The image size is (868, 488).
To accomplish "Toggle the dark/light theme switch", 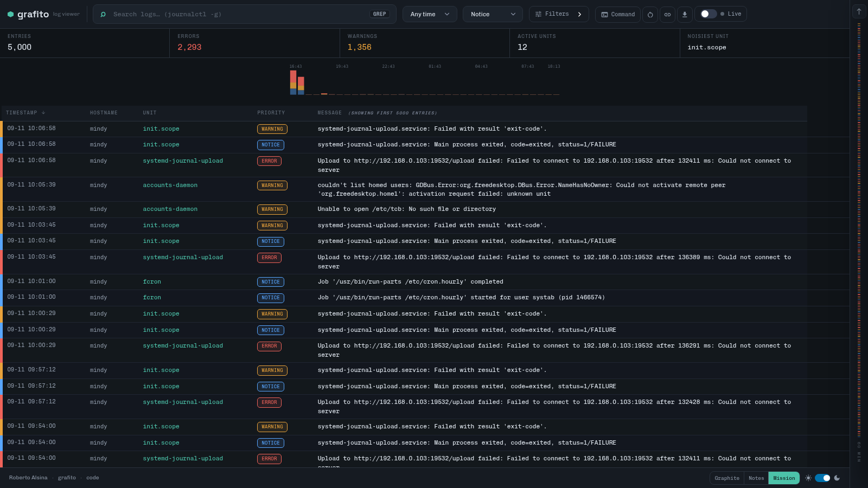I will point(822,478).
